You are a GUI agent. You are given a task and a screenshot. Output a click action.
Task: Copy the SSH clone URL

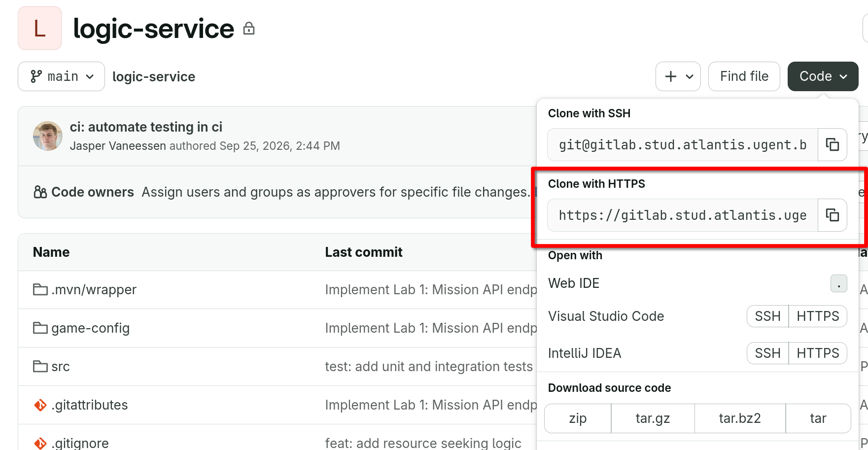(x=833, y=144)
